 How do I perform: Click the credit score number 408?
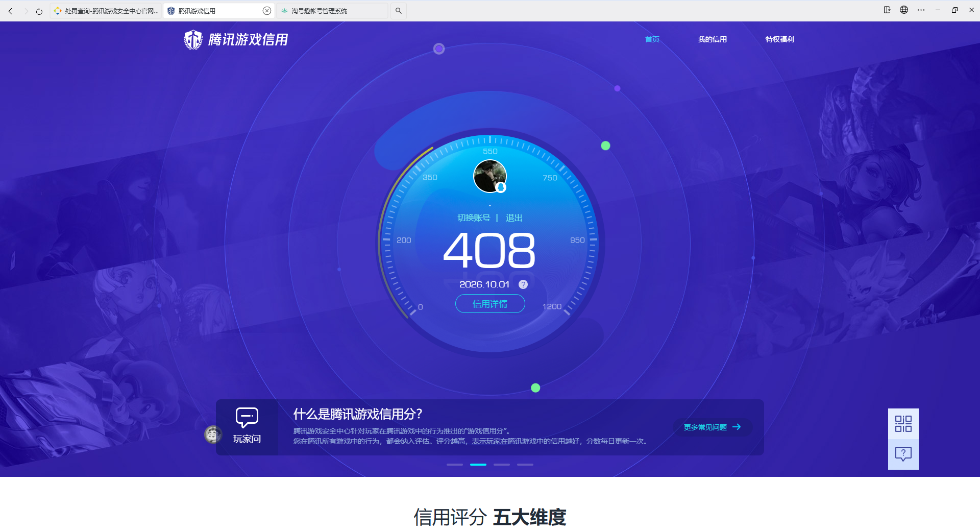tap(489, 250)
